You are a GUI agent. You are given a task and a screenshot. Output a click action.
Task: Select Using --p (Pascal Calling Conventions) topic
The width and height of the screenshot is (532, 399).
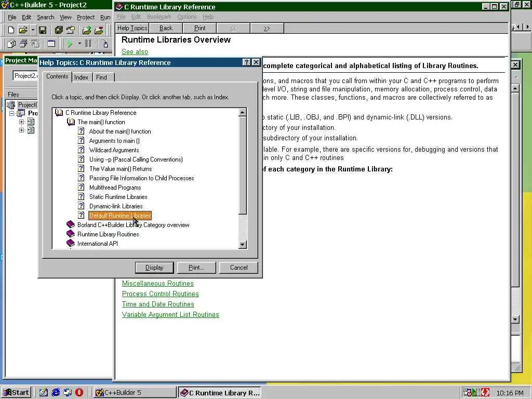[x=136, y=159]
